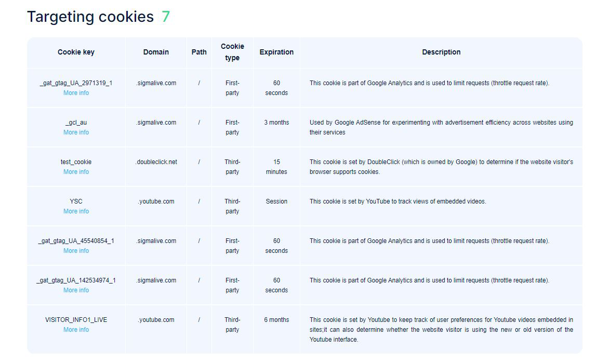Click More info for test_cookie

(76, 172)
